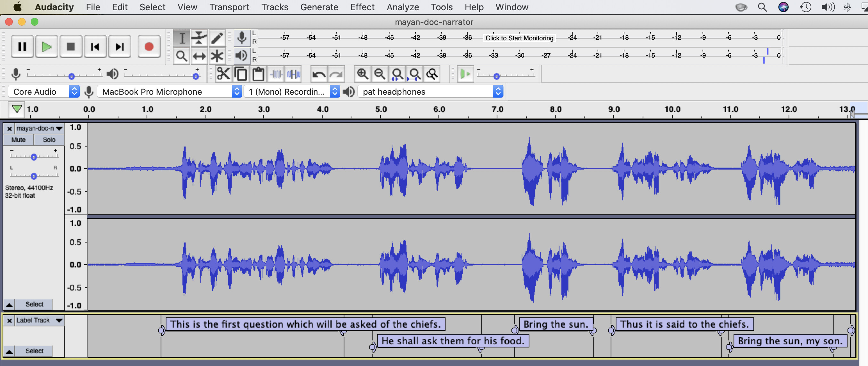This screenshot has width=868, height=366.
Task: Open the mayan-doc-n track name menu
Action: [x=39, y=128]
